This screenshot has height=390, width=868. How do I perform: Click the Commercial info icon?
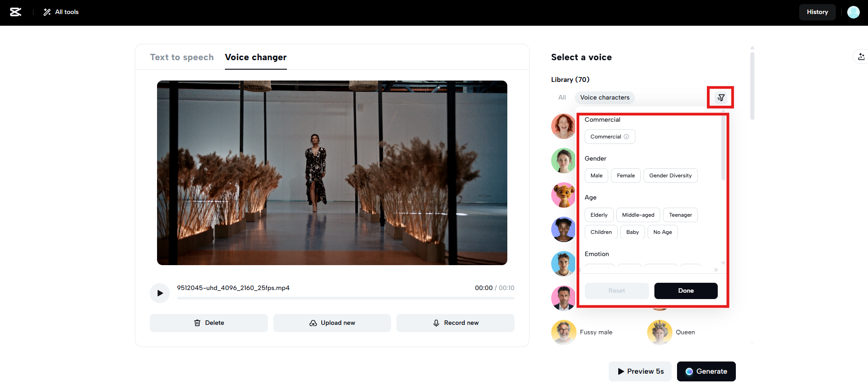tap(626, 137)
